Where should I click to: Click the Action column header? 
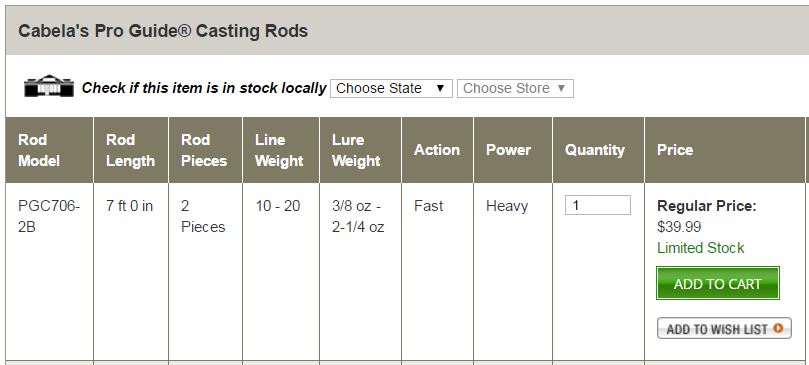437,150
